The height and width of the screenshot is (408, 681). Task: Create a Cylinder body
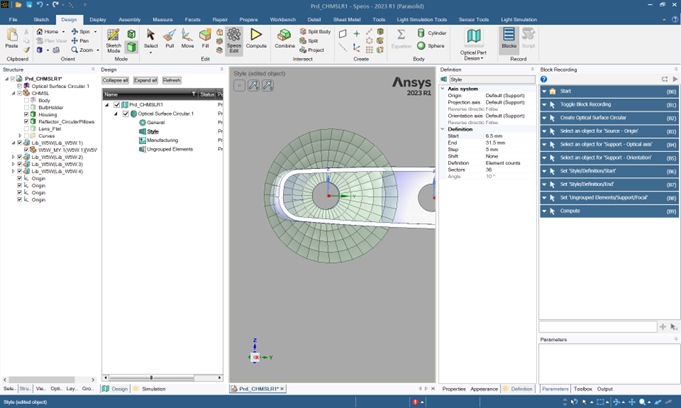click(x=432, y=33)
